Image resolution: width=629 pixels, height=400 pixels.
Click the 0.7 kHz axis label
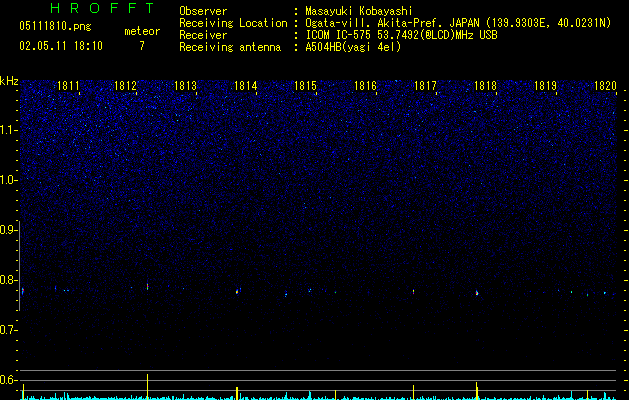tap(8, 330)
